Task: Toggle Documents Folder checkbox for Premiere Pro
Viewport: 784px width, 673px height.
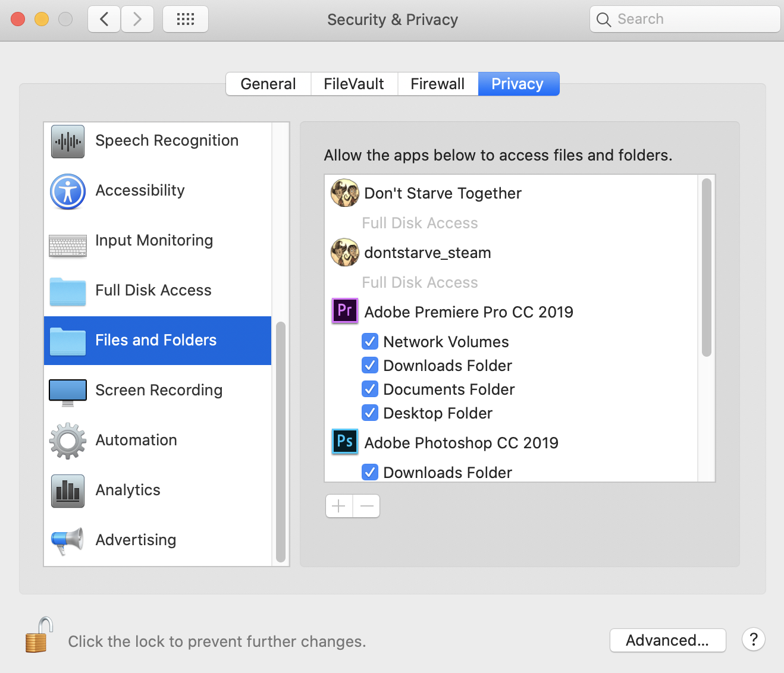Action: 370,389
